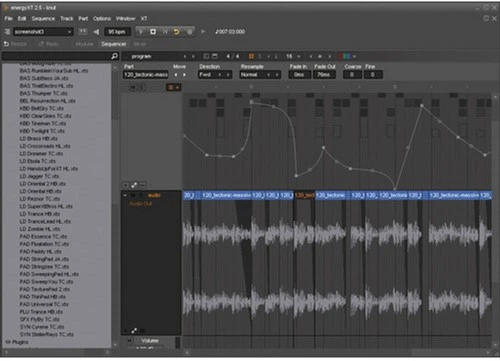Select the orange highlighted audio clip
The image size is (500, 361).
click(304, 195)
